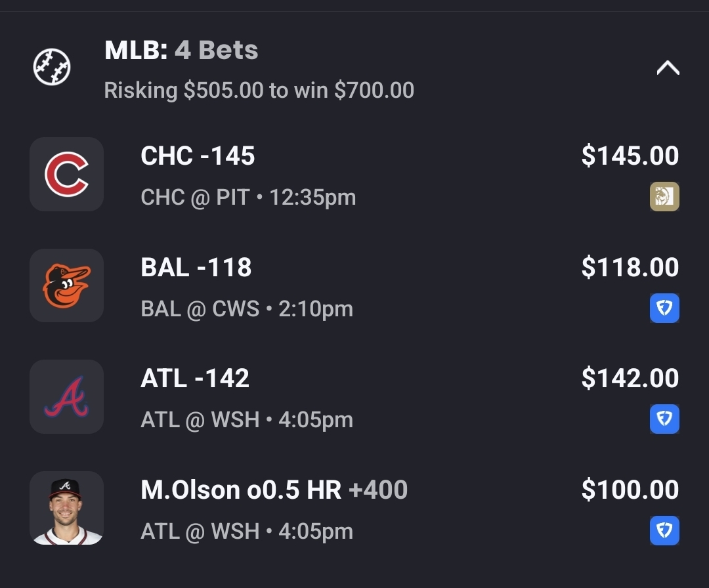Open the ATL -142 bet
Viewport: 709px width, 588px height.
pos(195,379)
